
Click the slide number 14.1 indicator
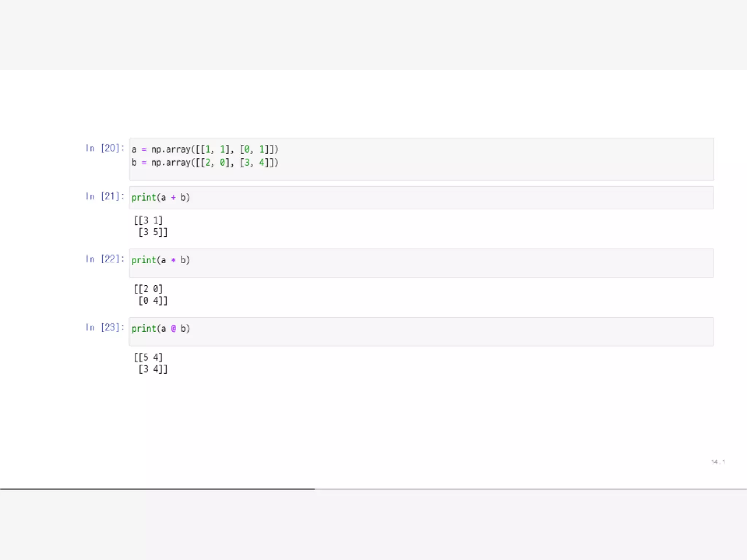[x=718, y=462]
